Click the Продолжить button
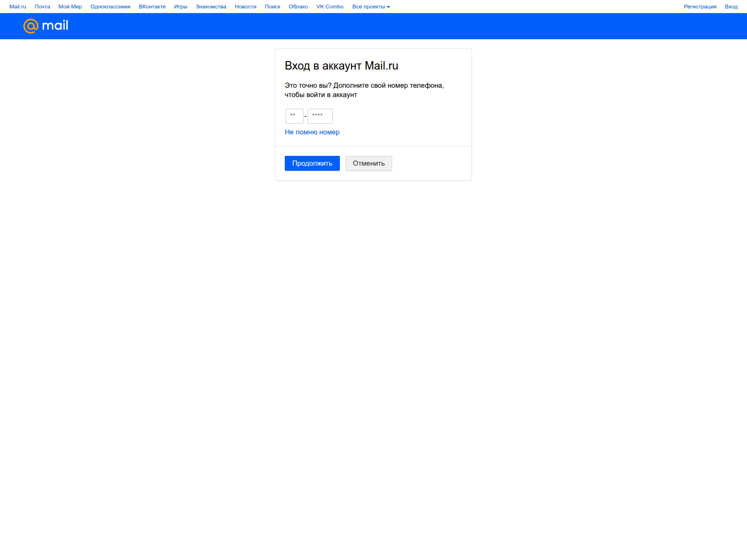Image resolution: width=747 pixels, height=560 pixels. point(312,163)
